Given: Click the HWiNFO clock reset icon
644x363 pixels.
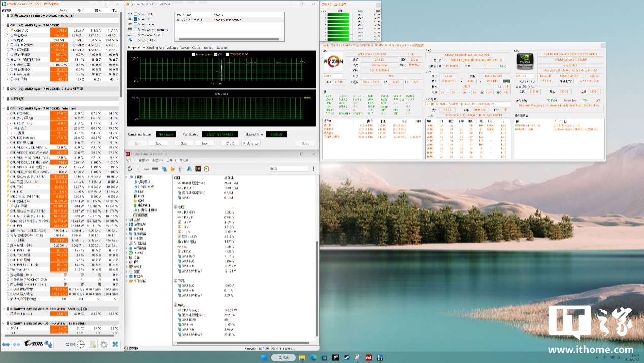Looking at the screenshot, I should 81,344.
